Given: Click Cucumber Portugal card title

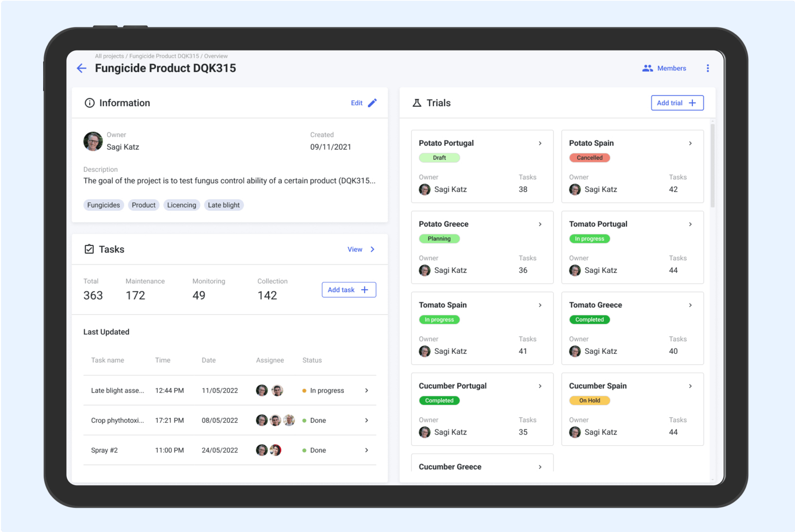Looking at the screenshot, I should 453,386.
